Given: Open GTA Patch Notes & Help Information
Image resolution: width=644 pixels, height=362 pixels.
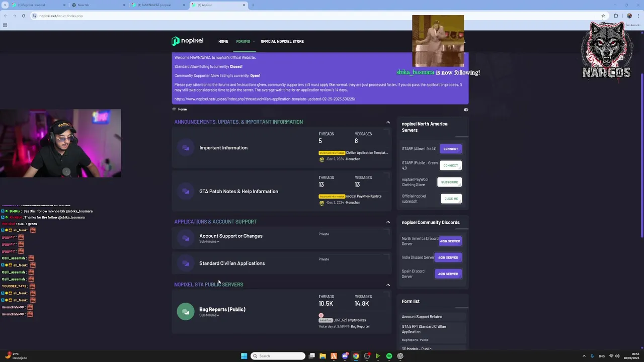Looking at the screenshot, I should [238, 191].
